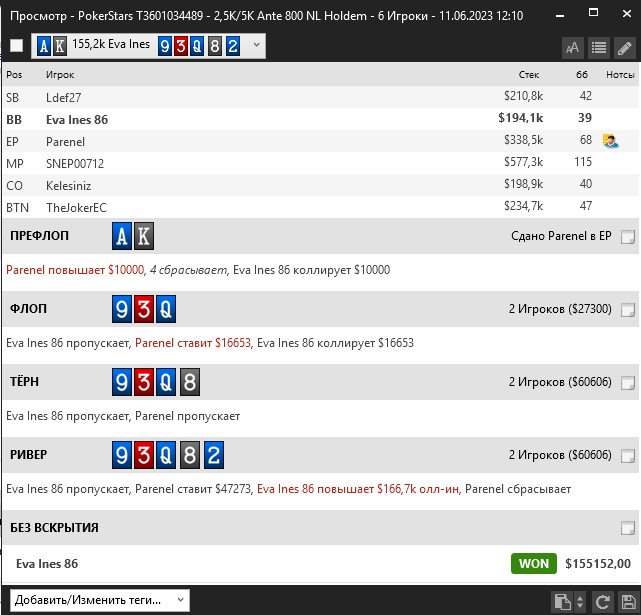Screen dimensions: 641x615
Task: Click the 'Игрок' column header
Action: click(60, 75)
